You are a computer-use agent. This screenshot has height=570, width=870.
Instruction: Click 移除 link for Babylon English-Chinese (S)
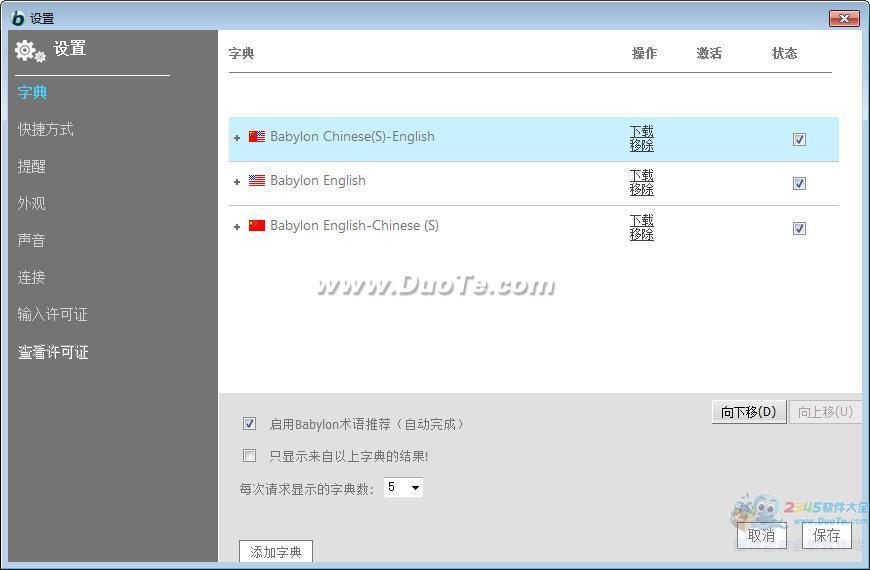[x=641, y=235]
